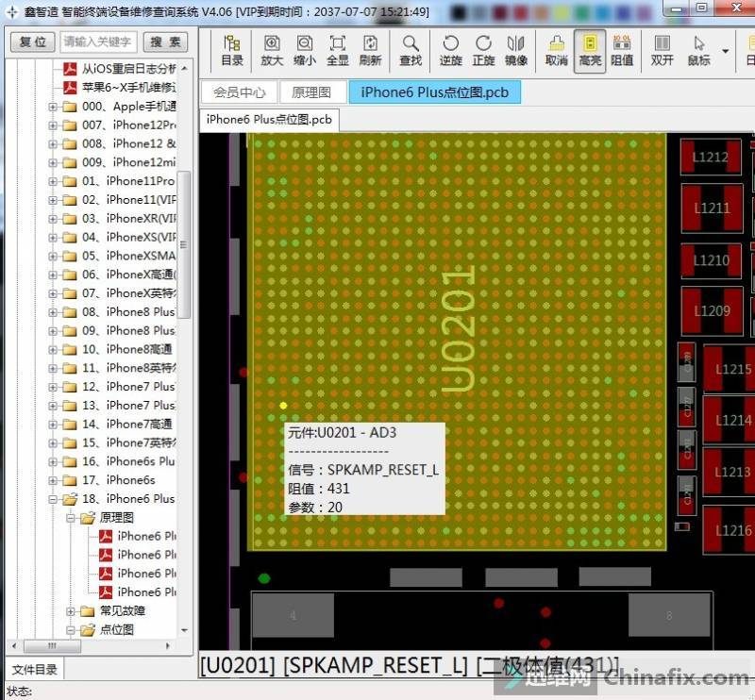The image size is (755, 700).
Task: Click the 复位 reset button
Action: 32,42
